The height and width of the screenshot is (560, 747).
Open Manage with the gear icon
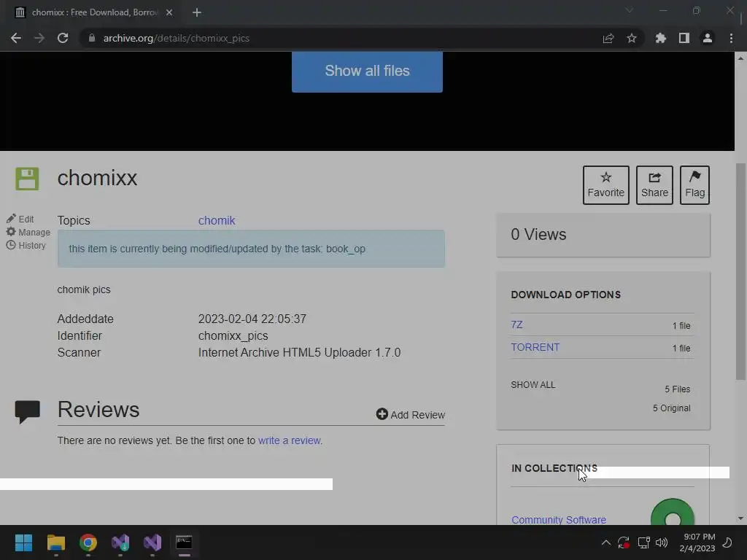click(28, 233)
